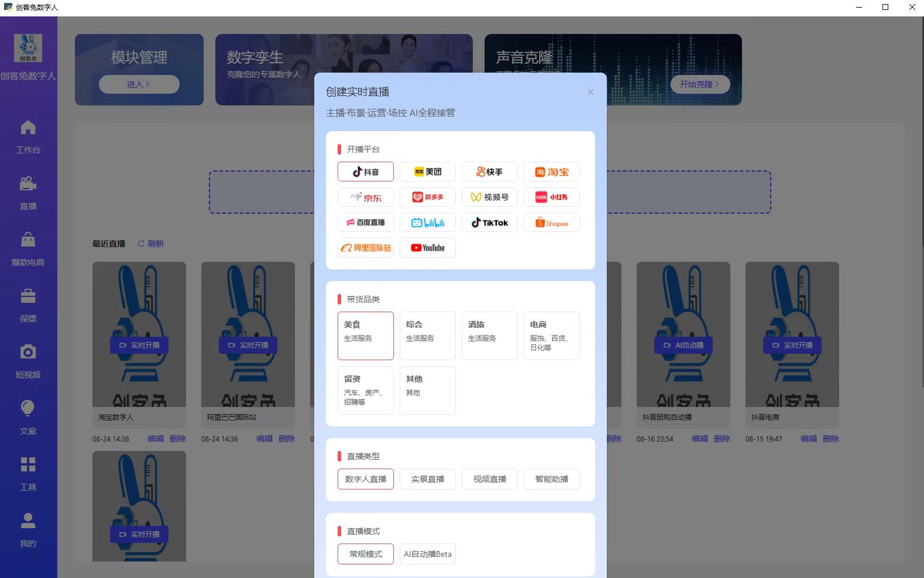Select the 留资 lead-collection category card
This screenshot has width=924, height=578.
click(x=366, y=390)
